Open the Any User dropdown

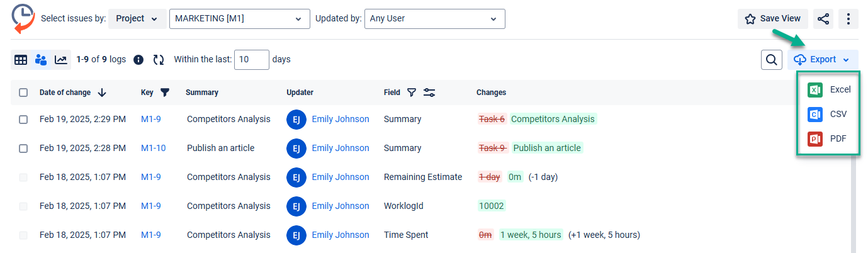pos(434,19)
